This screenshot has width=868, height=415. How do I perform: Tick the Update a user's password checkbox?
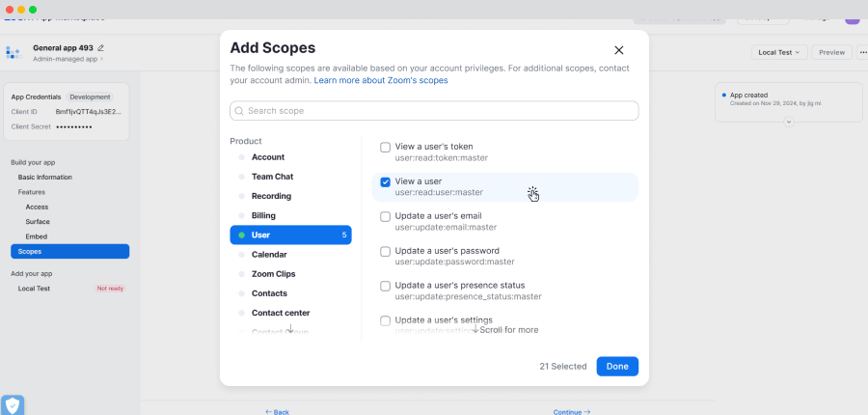[x=385, y=252]
